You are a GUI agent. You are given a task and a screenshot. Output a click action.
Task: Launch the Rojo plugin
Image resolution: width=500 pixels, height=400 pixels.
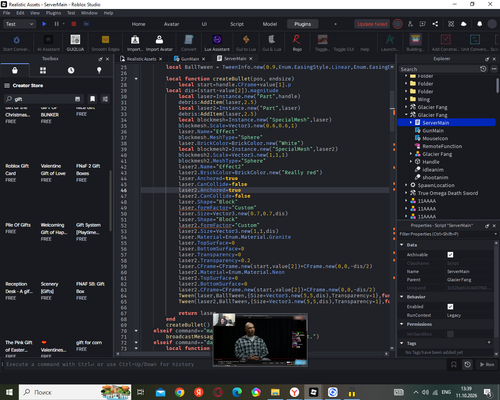297,43
